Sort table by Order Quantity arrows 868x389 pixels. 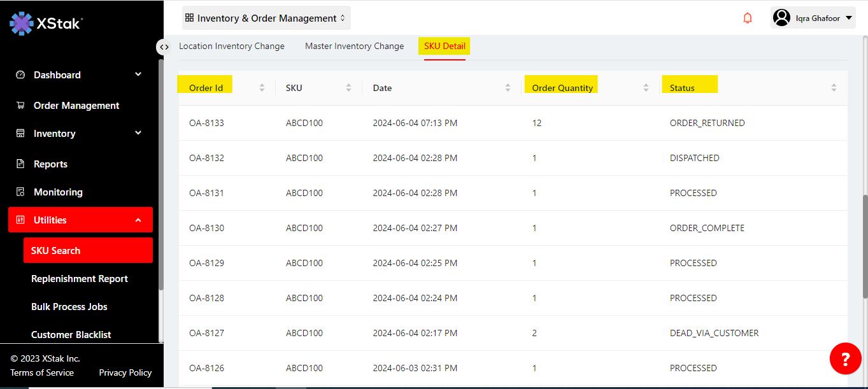[646, 88]
